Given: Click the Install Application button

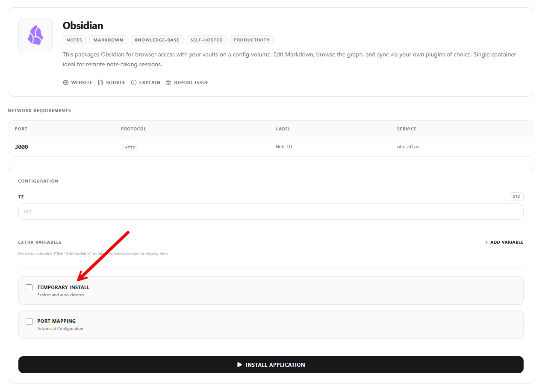Looking at the screenshot, I should coord(271,365).
